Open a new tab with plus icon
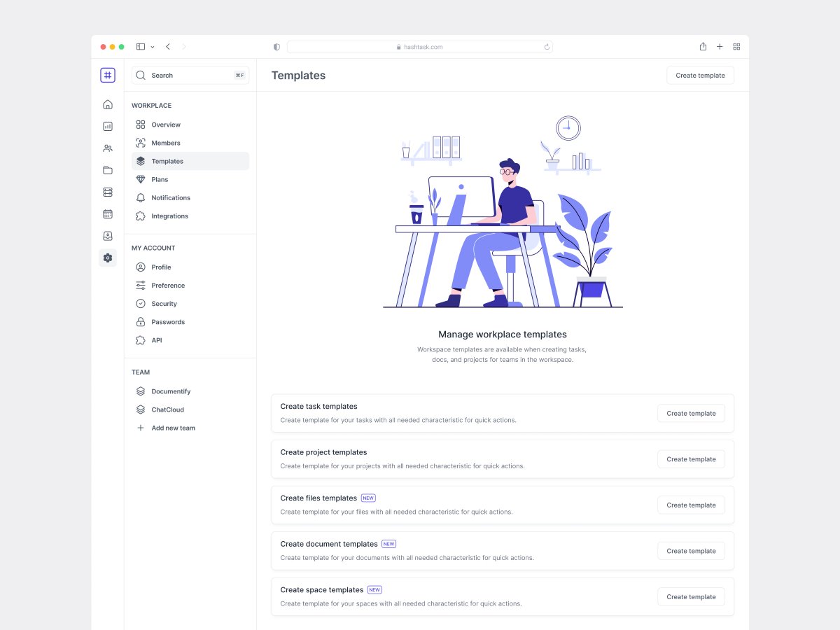The width and height of the screenshot is (840, 630). coord(720,47)
